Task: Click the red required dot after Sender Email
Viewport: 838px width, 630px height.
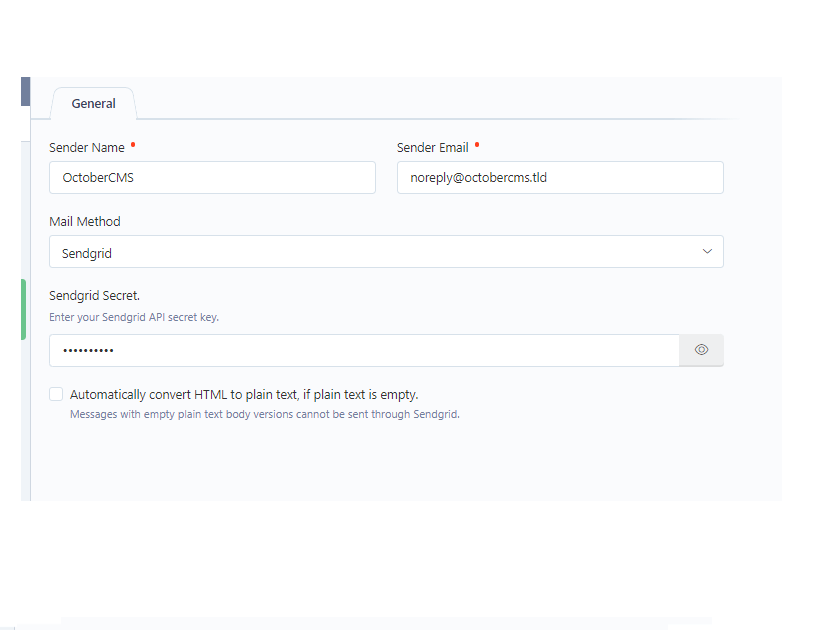Action: click(x=477, y=144)
